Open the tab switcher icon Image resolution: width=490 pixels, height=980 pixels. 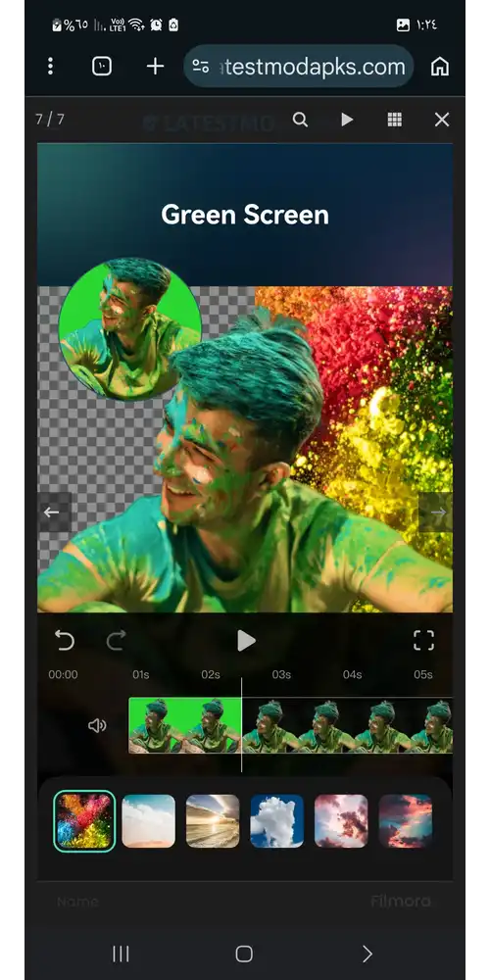102,67
